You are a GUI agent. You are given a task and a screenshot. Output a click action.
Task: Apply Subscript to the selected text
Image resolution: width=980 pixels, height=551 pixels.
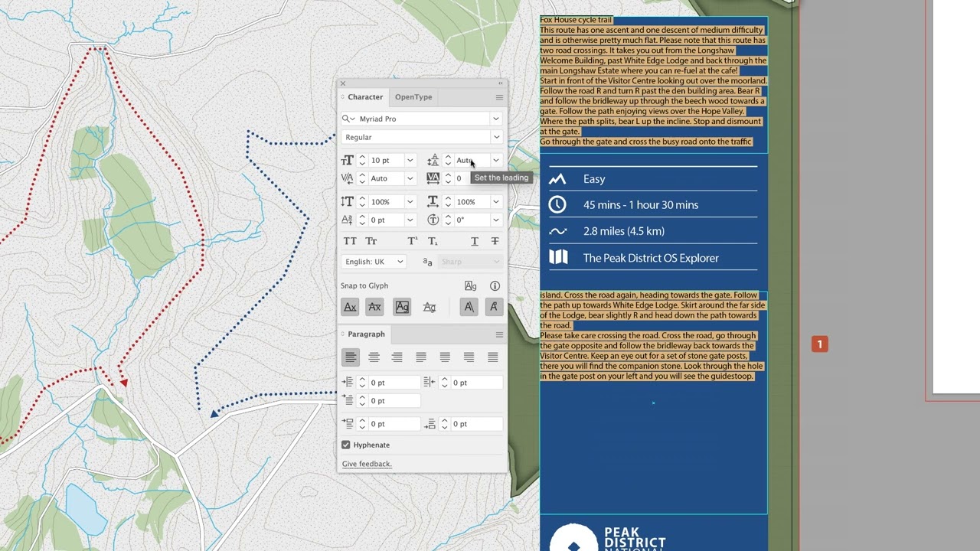pyautogui.click(x=433, y=241)
